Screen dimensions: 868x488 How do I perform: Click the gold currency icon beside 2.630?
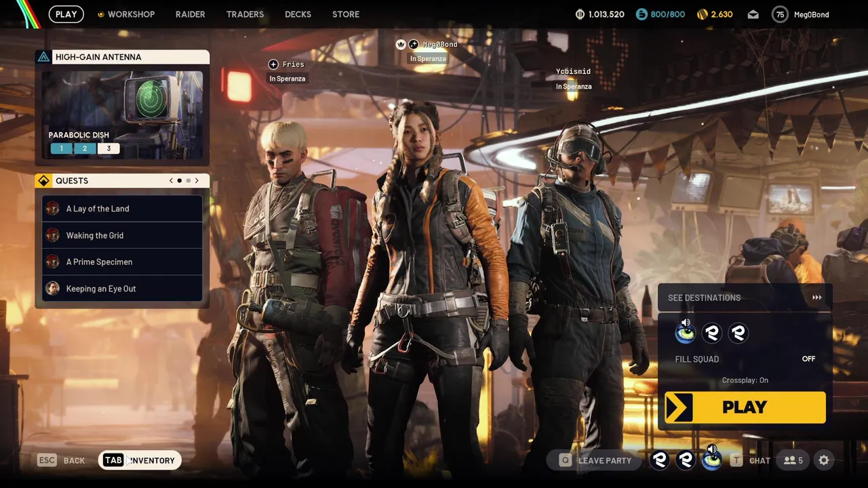[702, 14]
